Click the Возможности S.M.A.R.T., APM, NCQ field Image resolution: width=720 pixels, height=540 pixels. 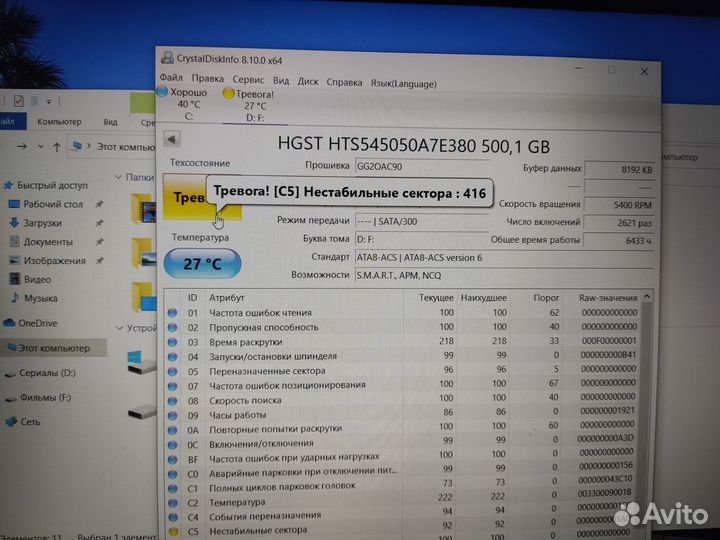504,276
